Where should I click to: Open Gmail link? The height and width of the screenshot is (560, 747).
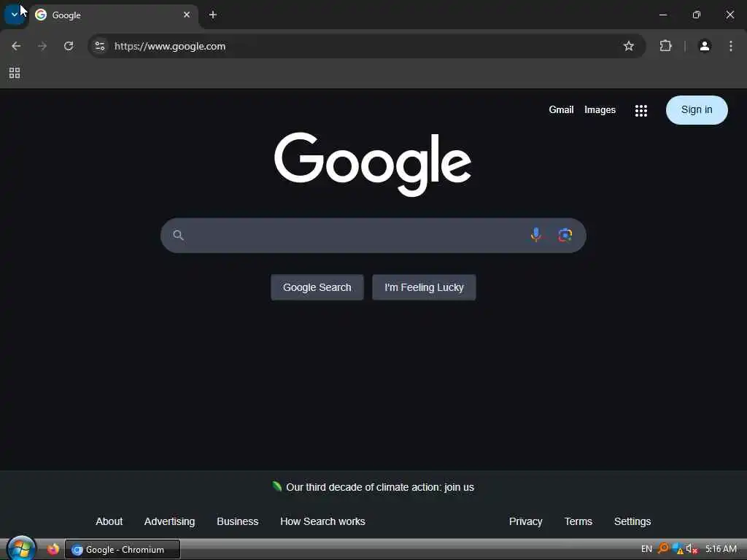point(561,110)
